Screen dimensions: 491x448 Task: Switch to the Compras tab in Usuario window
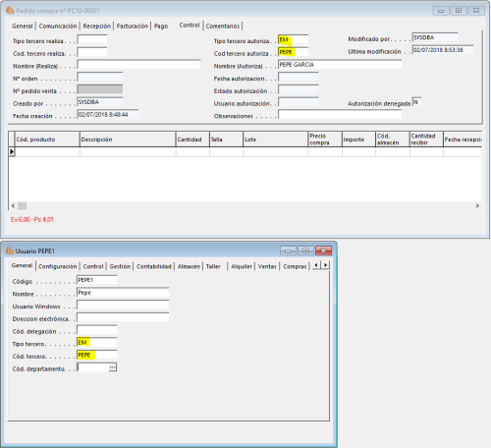295,266
